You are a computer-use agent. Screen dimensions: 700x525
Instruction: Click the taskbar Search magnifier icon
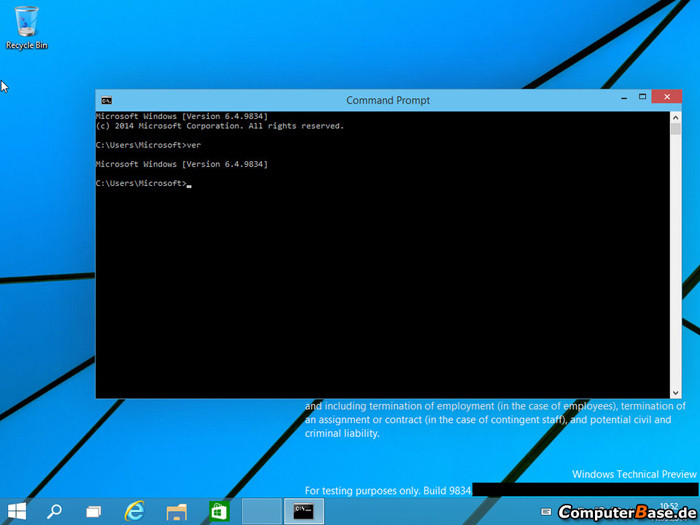[55, 511]
